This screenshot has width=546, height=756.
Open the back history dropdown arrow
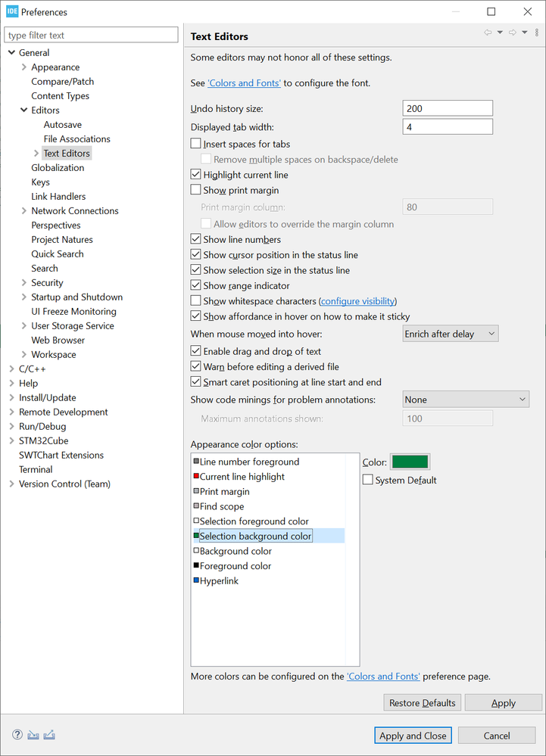point(500,33)
